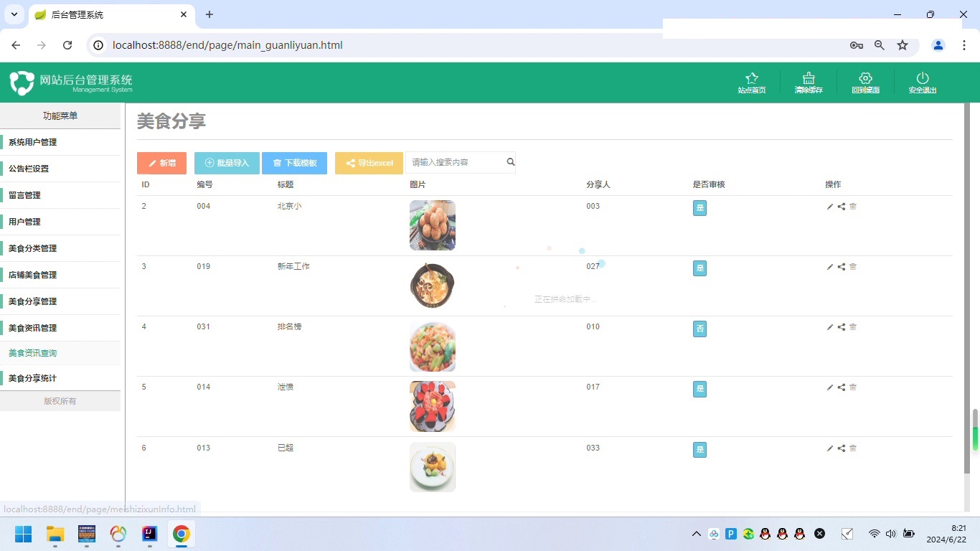Toggle 是否审核 status for row 019

(x=699, y=268)
